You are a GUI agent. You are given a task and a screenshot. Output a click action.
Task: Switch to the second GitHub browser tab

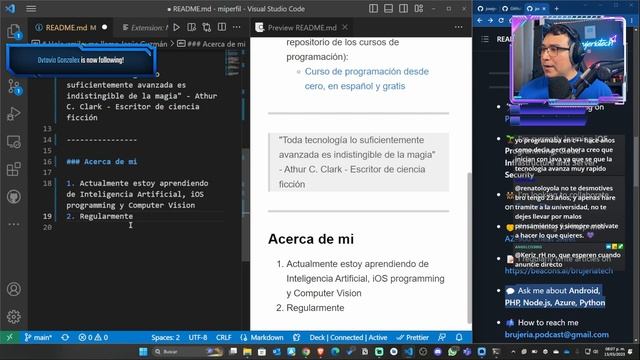[x=511, y=8]
